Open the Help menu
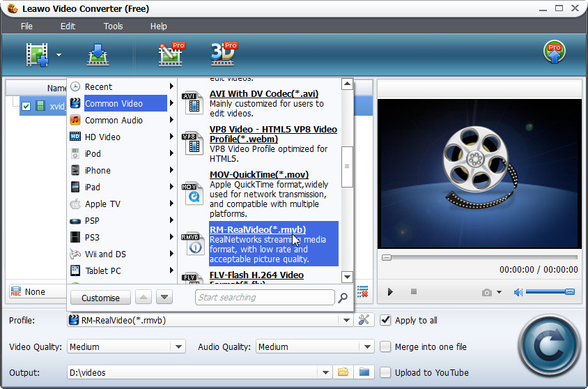This screenshot has height=389, width=588. [159, 26]
